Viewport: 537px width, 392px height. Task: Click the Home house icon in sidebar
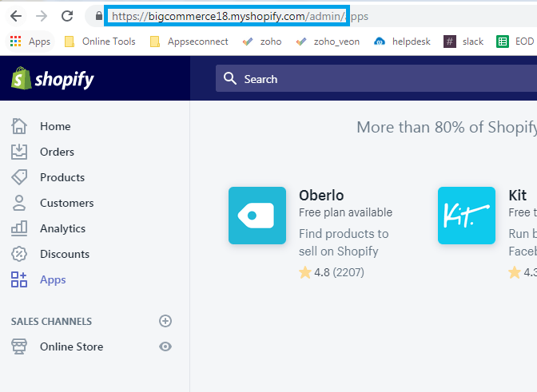(x=19, y=126)
